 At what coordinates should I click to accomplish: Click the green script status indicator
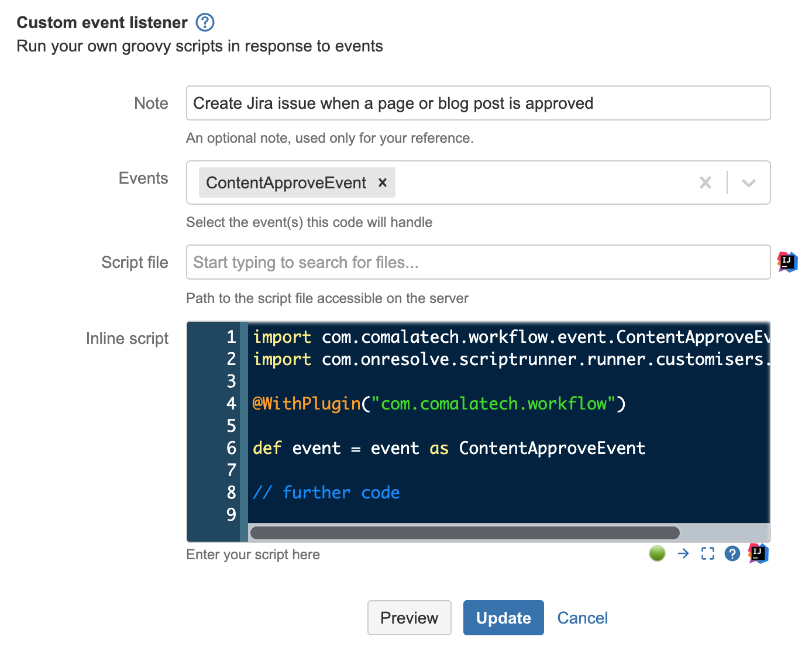click(x=658, y=553)
